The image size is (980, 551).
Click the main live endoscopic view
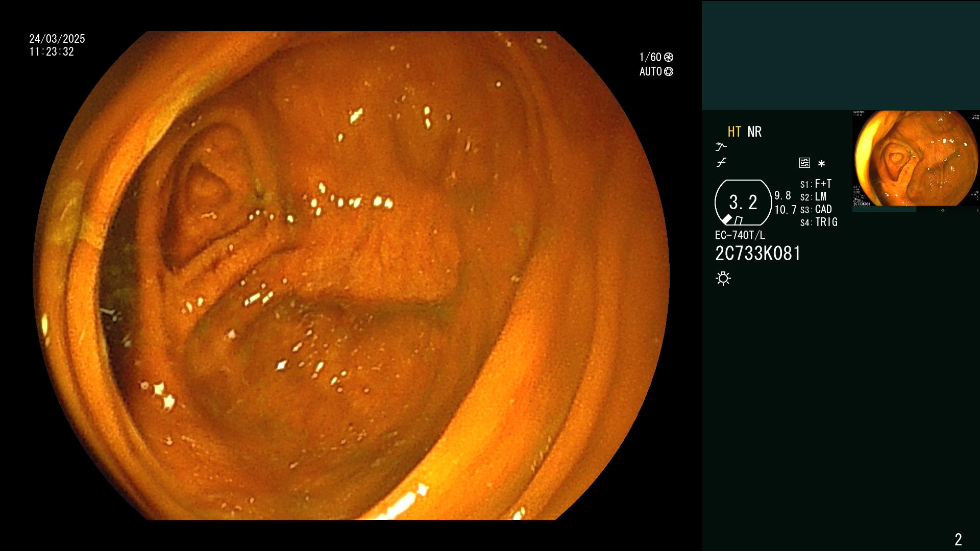(x=351, y=275)
